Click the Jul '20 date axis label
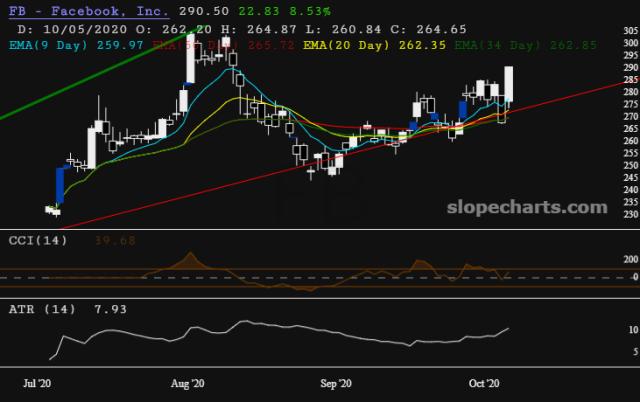This screenshot has height=402, width=640. click(38, 383)
